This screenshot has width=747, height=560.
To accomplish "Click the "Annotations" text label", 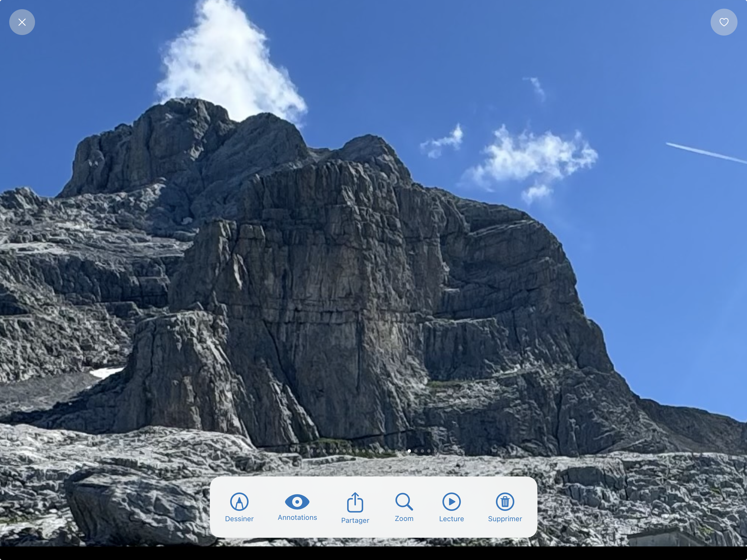I will [x=297, y=517].
